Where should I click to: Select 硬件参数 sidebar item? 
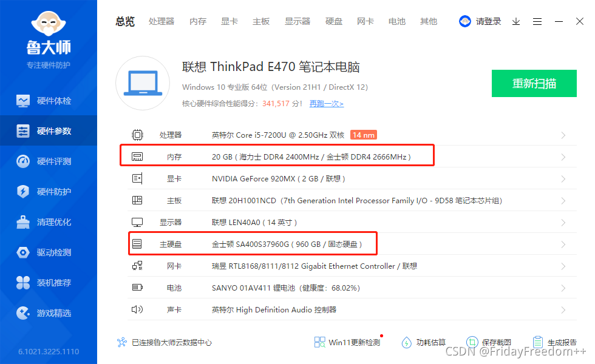pyautogui.click(x=49, y=131)
